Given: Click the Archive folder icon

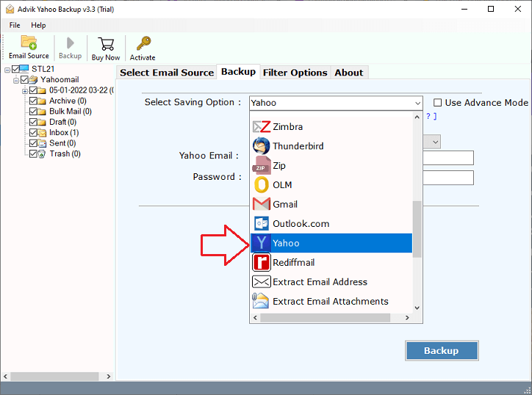Looking at the screenshot, I should pos(42,101).
